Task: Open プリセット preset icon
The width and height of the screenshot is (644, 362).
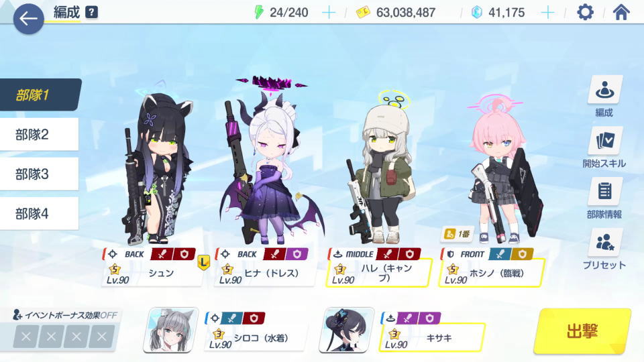Action: (x=604, y=243)
